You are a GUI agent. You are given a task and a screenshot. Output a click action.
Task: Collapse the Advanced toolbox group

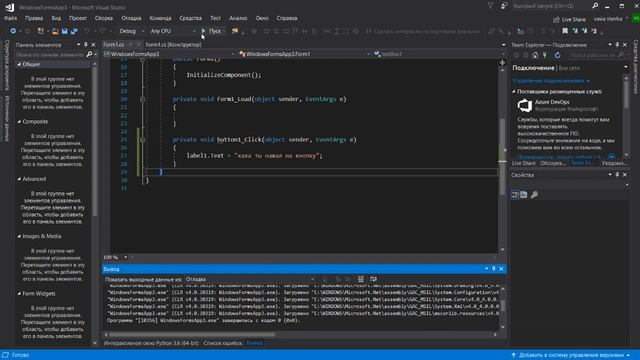click(x=19, y=179)
